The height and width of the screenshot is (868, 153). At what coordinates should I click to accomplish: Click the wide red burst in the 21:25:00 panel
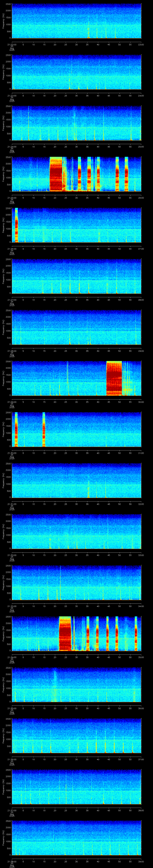click(x=56, y=174)
